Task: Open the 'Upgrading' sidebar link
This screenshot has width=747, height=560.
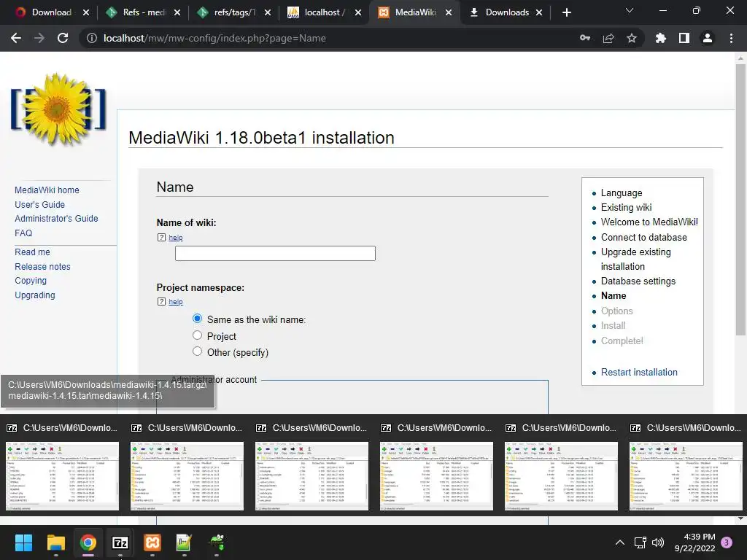Action: point(35,295)
